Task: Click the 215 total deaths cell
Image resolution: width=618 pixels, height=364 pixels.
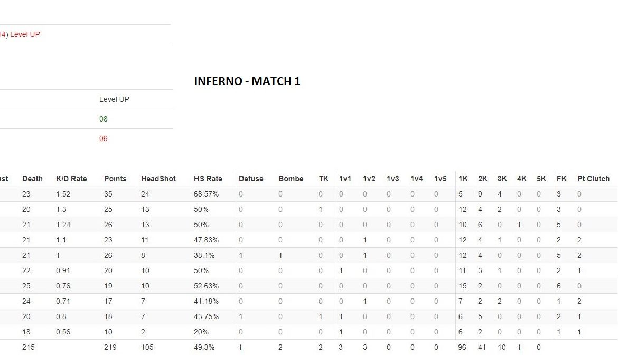Action: click(x=29, y=347)
